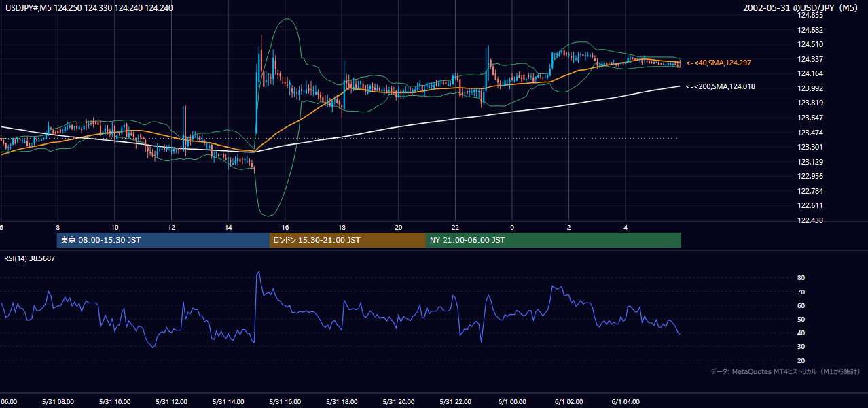Click price axis value 122.956
This screenshot has width=868, height=408.
click(x=810, y=176)
